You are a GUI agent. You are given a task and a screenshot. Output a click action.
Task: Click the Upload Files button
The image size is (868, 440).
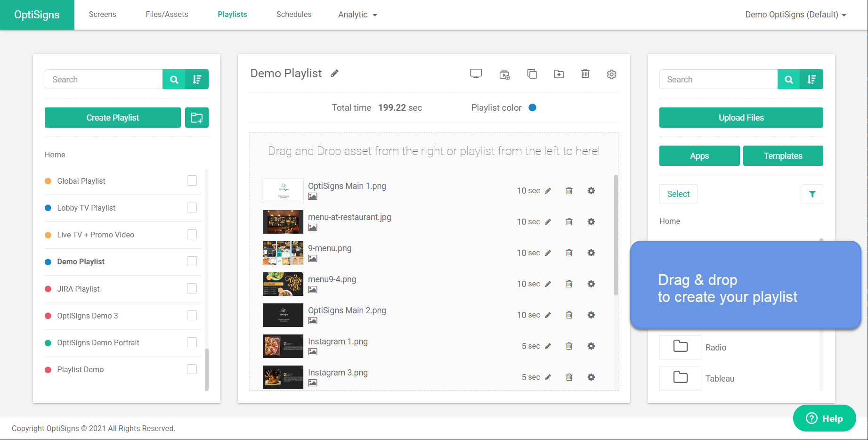pos(741,118)
